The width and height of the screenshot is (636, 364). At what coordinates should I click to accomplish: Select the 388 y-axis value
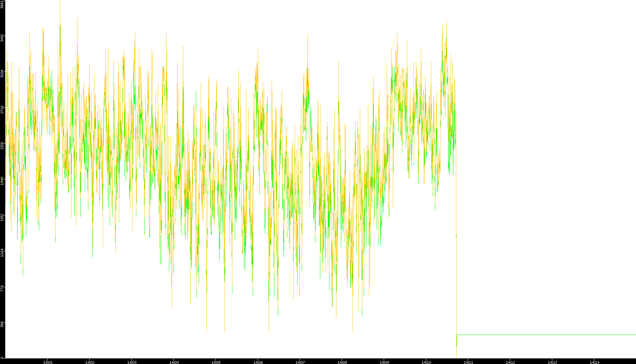2,324
